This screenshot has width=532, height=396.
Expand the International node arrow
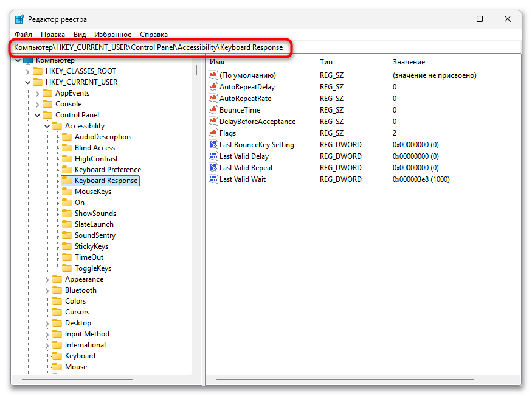point(47,345)
